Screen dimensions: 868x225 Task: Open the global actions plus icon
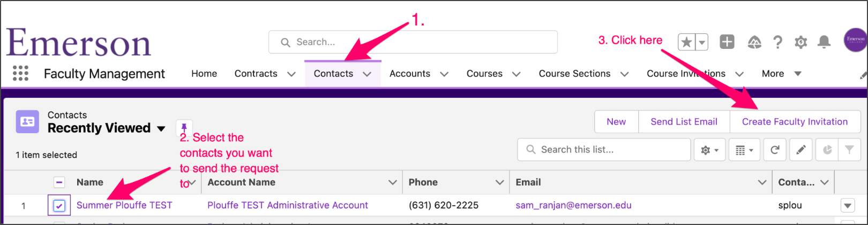point(727,42)
